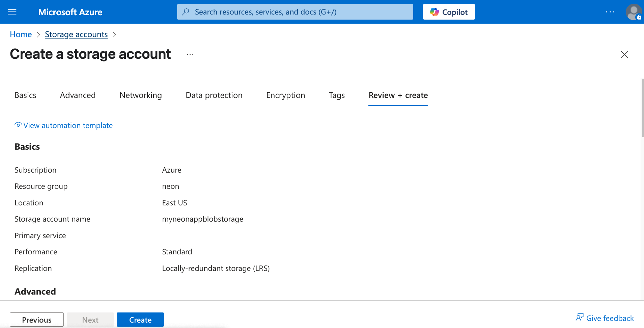The image size is (644, 328).
Task: Navigate to Storage accounts via breadcrumb
Action: coord(76,34)
